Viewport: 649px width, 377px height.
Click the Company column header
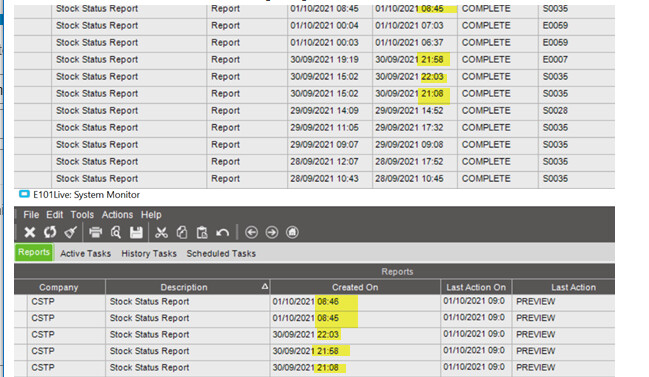click(59, 287)
